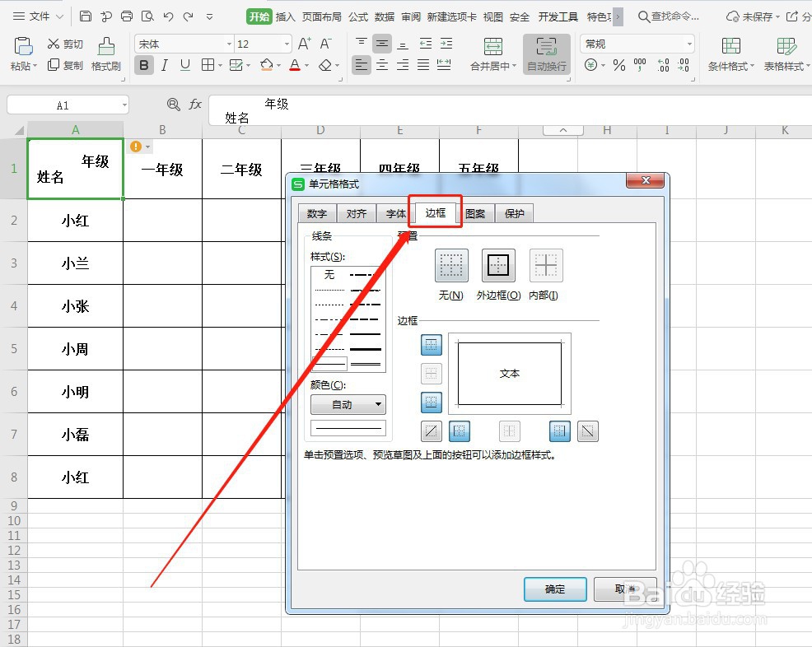Click the diagonal border button in the dialog
Image resolution: width=812 pixels, height=647 pixels.
[x=431, y=431]
